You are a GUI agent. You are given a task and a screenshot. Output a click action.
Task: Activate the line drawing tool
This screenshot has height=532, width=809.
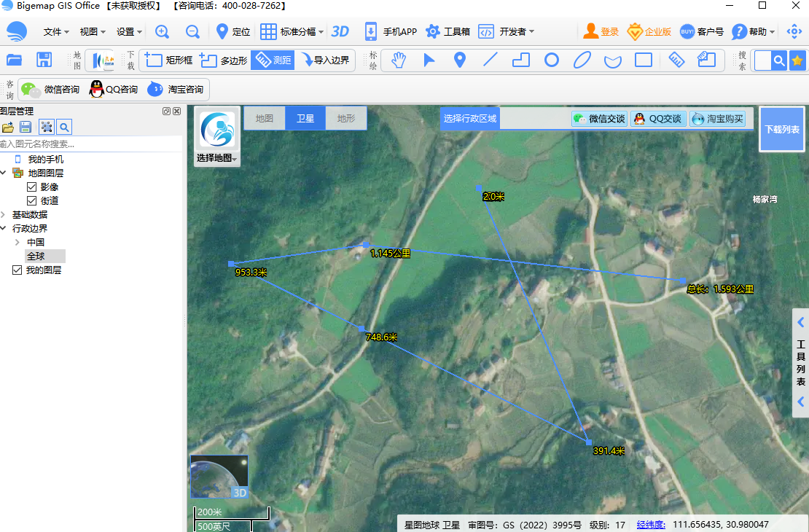point(490,60)
